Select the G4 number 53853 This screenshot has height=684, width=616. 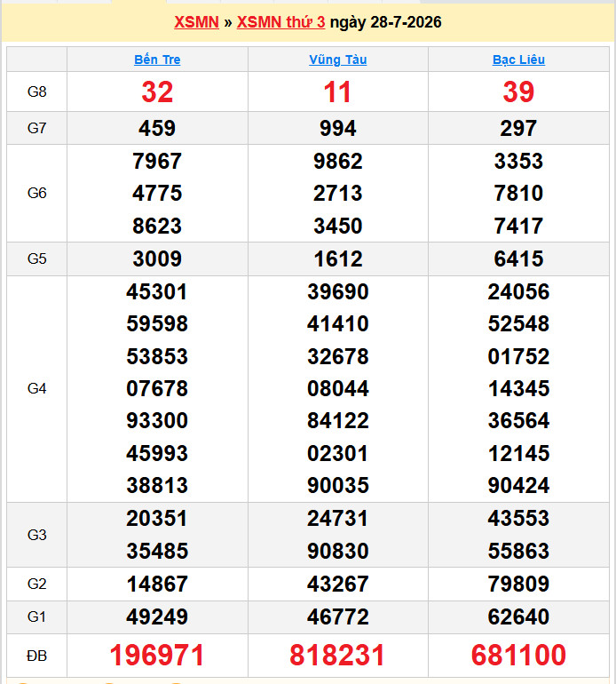tap(157, 356)
